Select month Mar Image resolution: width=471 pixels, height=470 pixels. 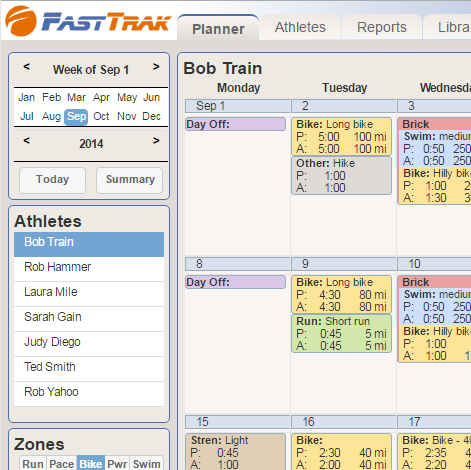tap(76, 97)
